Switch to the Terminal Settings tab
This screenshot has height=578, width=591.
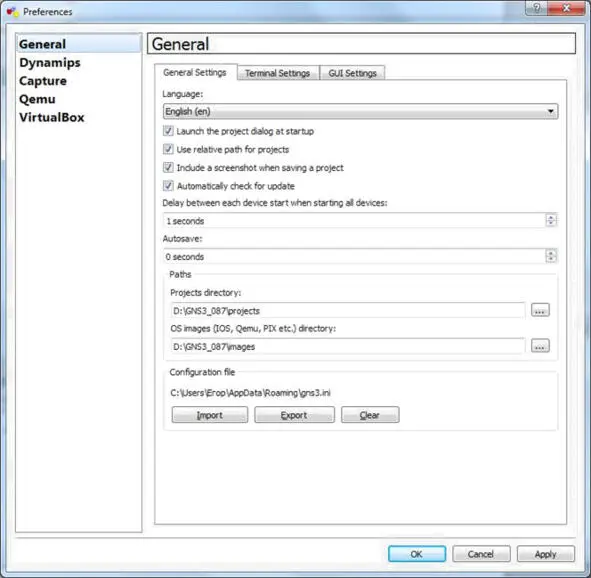point(278,73)
